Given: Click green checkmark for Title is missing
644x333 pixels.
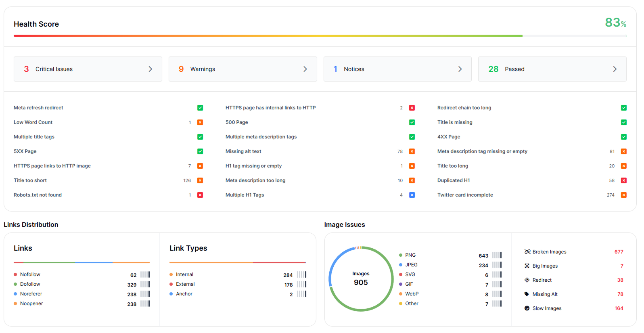Looking at the screenshot, I should [x=624, y=122].
